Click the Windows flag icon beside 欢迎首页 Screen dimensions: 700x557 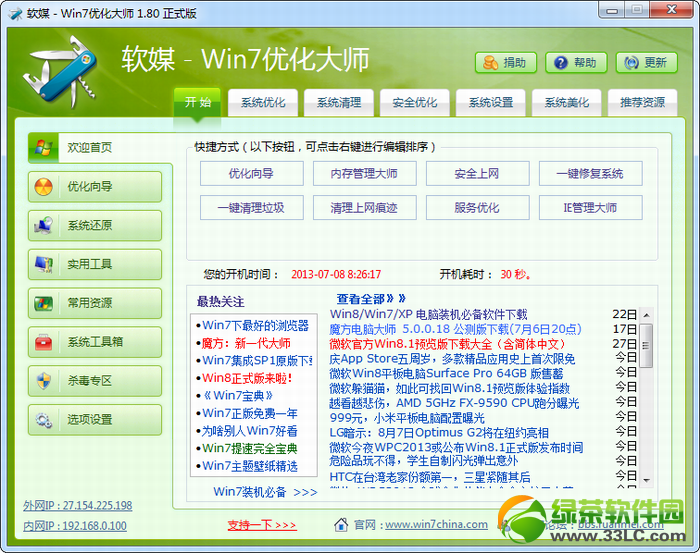pyautogui.click(x=43, y=147)
